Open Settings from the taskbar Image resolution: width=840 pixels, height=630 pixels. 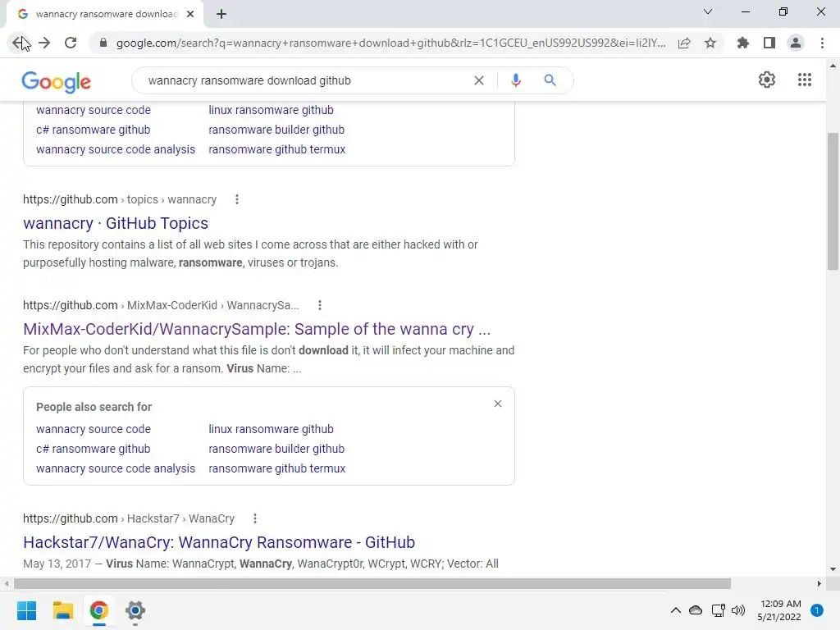[x=135, y=610]
